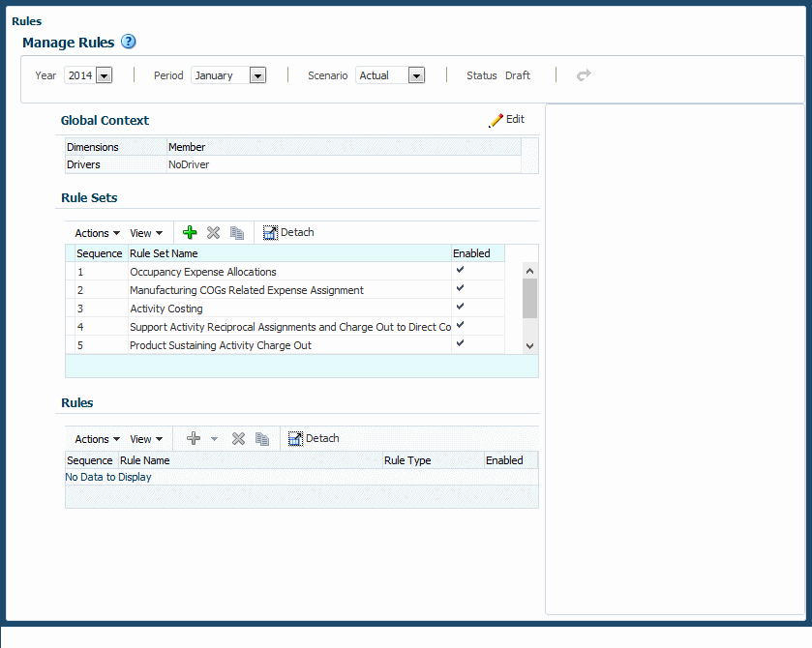Detach the Rules table

pos(314,438)
